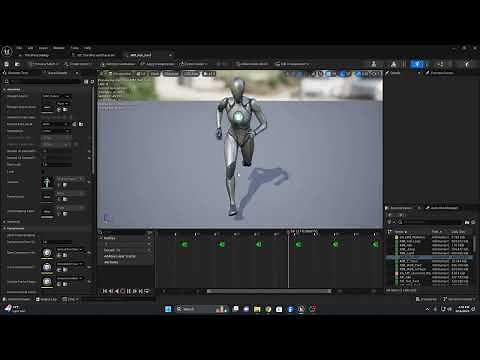The image size is (480, 360).
Task: Pause the animation playback
Action: point(129,291)
